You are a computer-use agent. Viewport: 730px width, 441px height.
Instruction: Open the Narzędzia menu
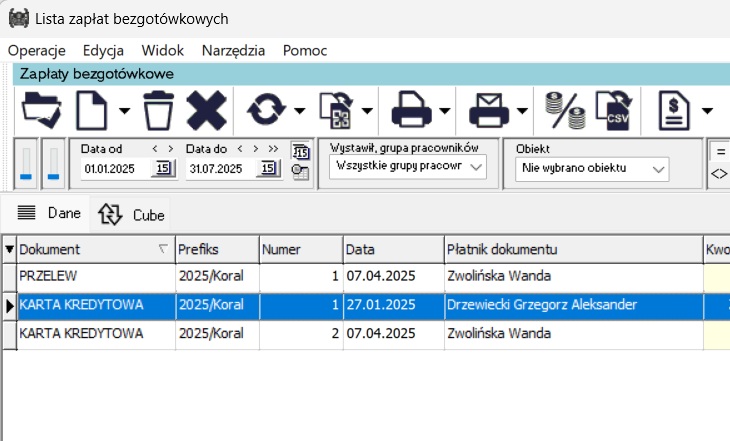point(233,50)
